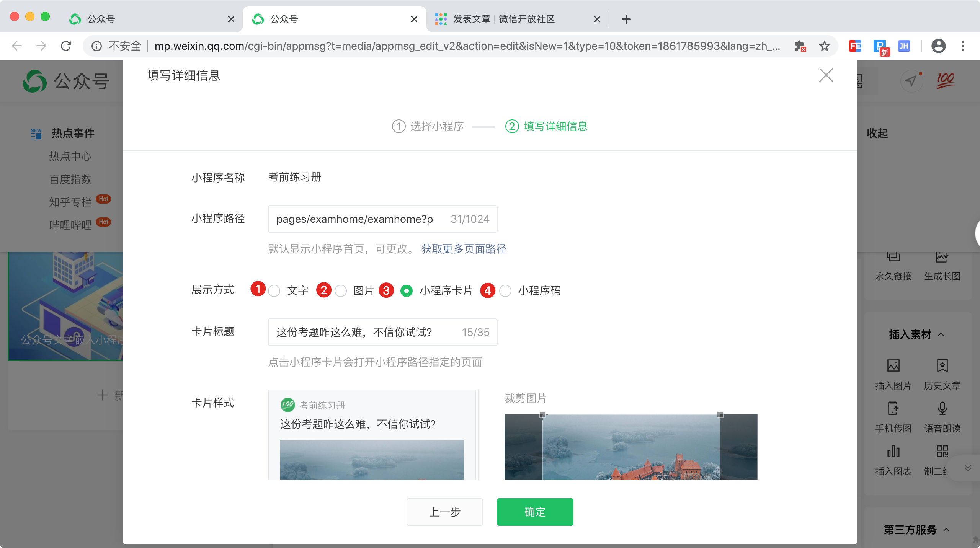Open 历史文章 from insert panel
This screenshot has height=548, width=980.
942,366
